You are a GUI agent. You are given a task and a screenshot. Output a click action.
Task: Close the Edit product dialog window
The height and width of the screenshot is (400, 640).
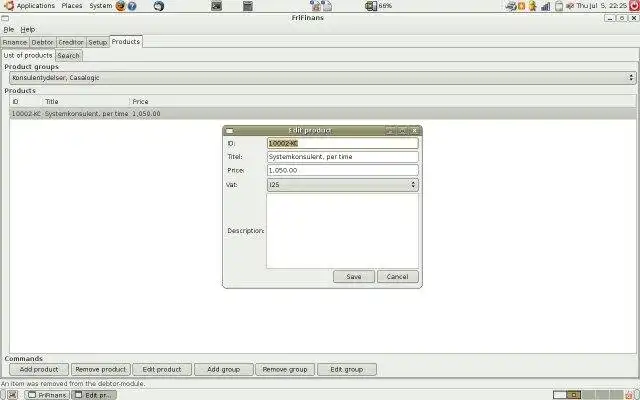tap(415, 131)
